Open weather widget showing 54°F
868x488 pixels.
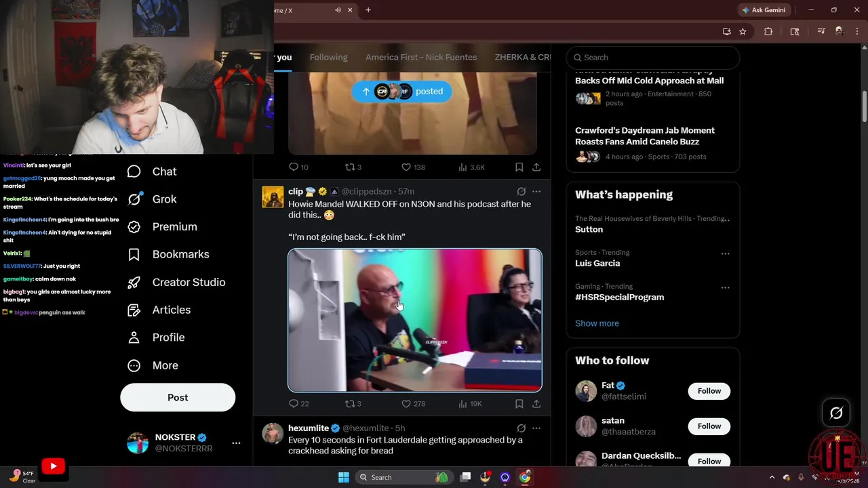(x=22, y=476)
